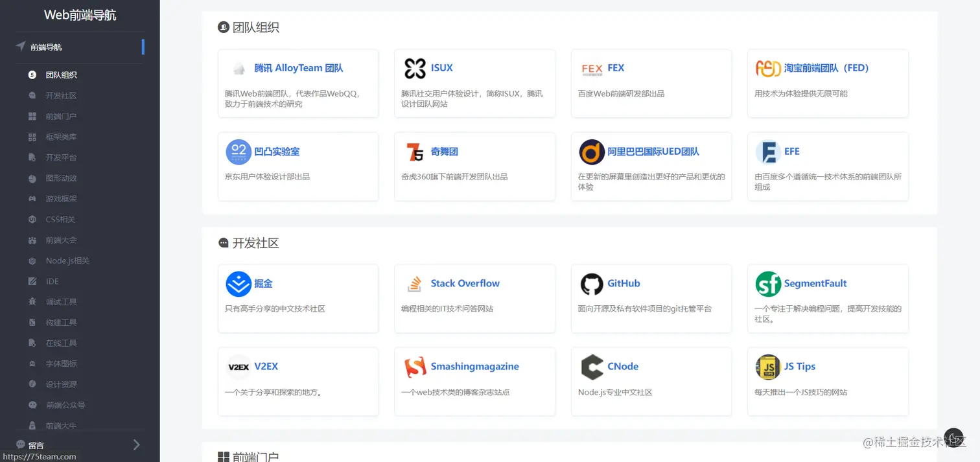Click the 调试工具 bug icon
Viewport: 980px width, 462px height.
pyautogui.click(x=32, y=302)
